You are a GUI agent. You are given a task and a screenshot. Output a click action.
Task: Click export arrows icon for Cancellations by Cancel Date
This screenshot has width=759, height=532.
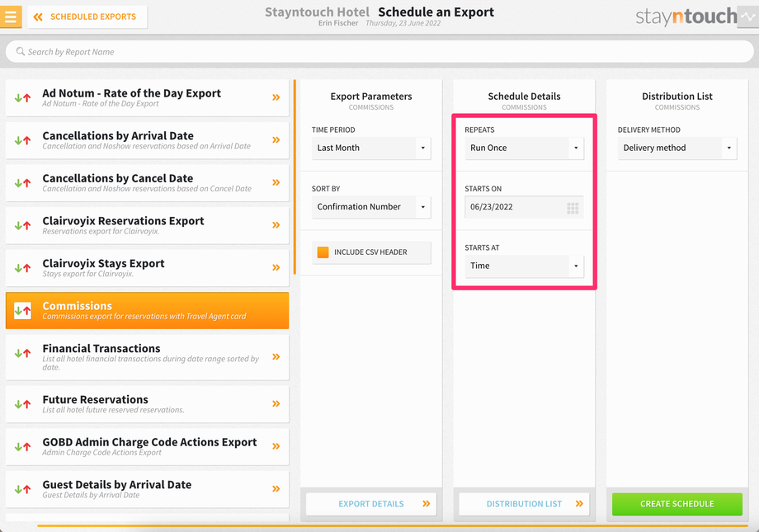pos(22,183)
